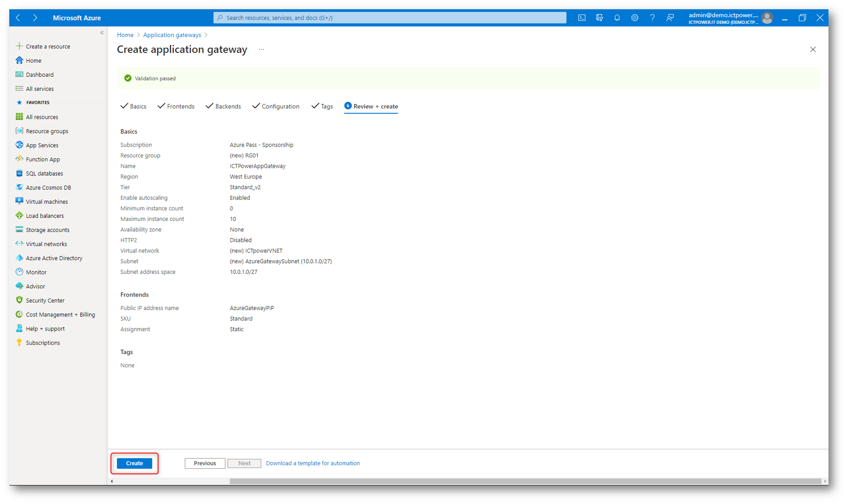The width and height of the screenshot is (847, 504).
Task: Click the Microsoft Azure title
Action: click(77, 18)
